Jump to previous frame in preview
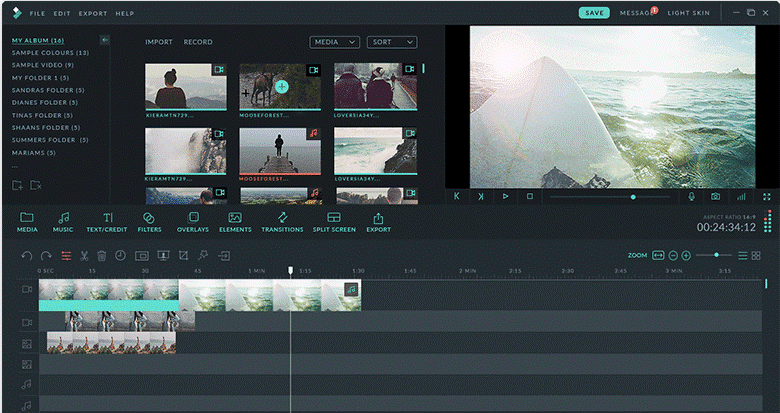Image resolution: width=780 pixels, height=413 pixels. pyautogui.click(x=457, y=196)
